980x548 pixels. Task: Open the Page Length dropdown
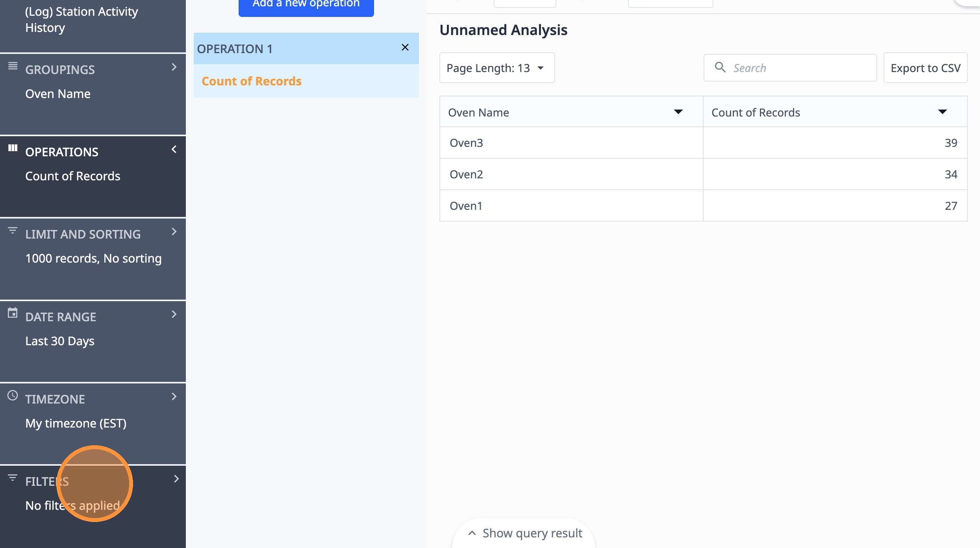click(497, 68)
